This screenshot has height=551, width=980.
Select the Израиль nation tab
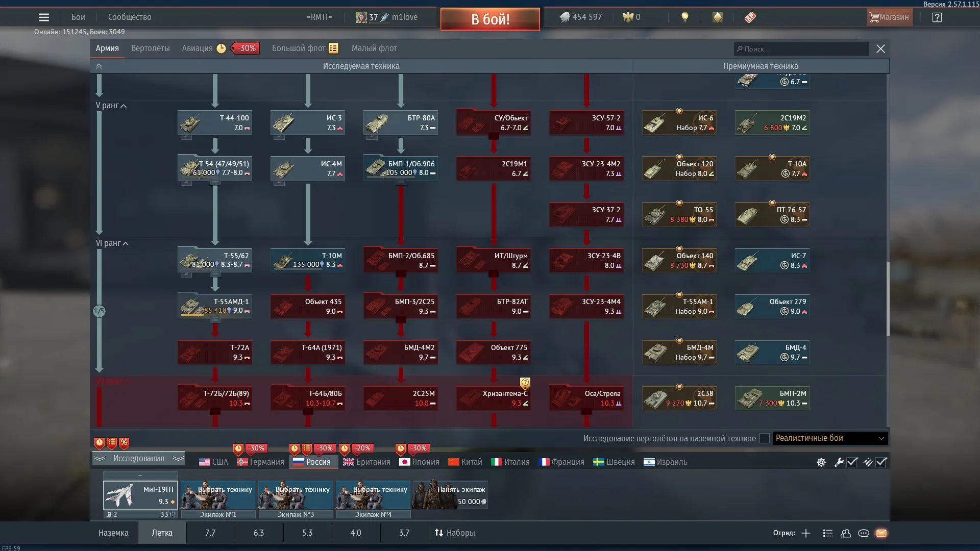coord(666,462)
